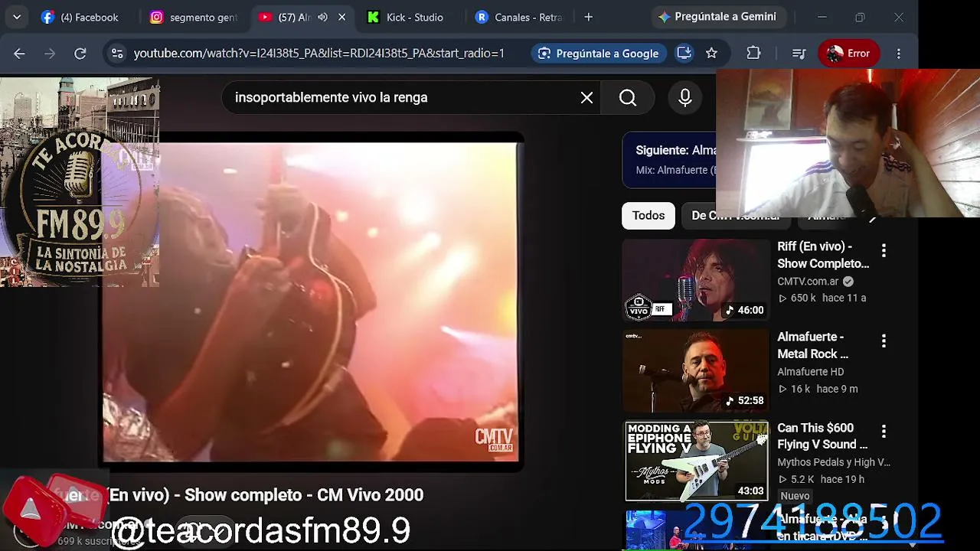Switch to the Kick - Studio tab

pyautogui.click(x=405, y=17)
